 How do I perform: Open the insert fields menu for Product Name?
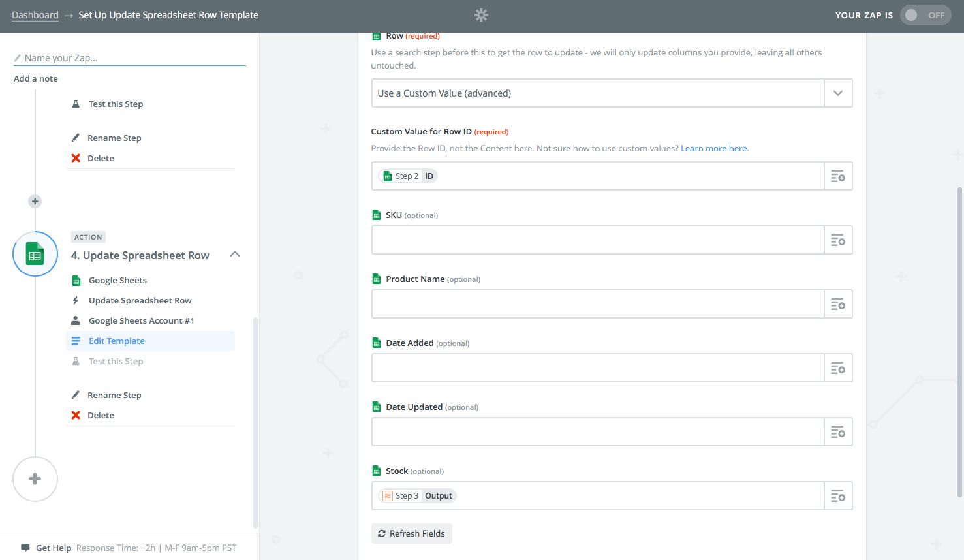(838, 303)
